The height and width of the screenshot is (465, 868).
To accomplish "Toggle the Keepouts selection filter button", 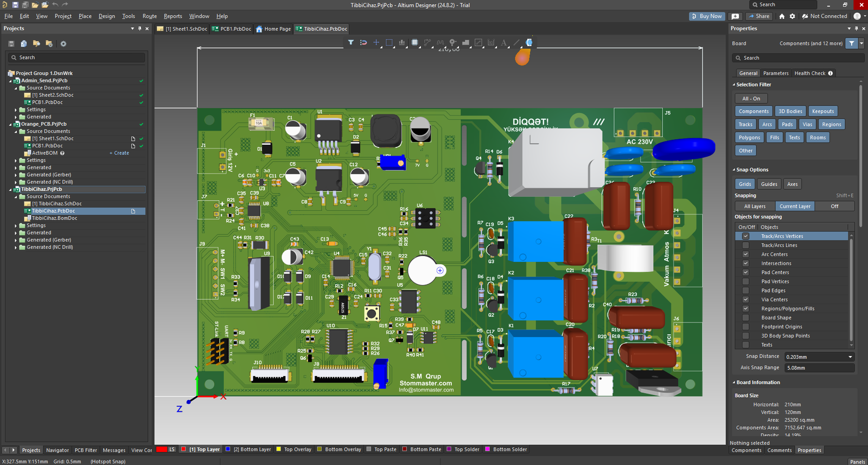I will (822, 111).
